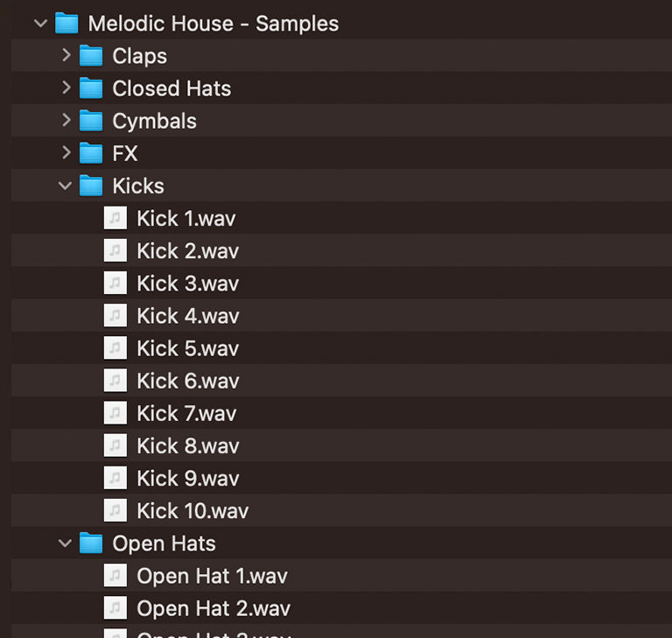Select the Open Hat 2.wav file name
The width and height of the screenshot is (672, 638).
[213, 608]
